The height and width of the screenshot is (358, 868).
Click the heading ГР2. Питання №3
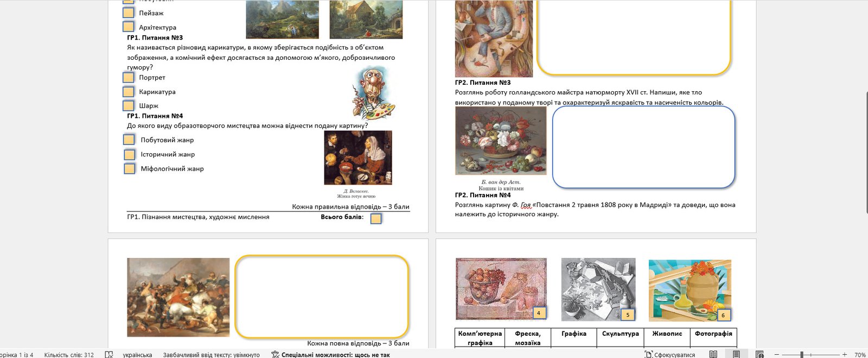(x=483, y=83)
